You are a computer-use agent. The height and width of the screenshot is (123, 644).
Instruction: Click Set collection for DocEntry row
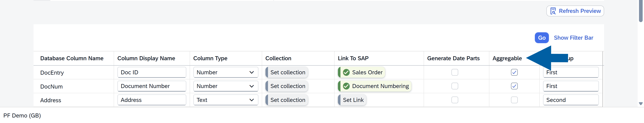(x=287, y=72)
